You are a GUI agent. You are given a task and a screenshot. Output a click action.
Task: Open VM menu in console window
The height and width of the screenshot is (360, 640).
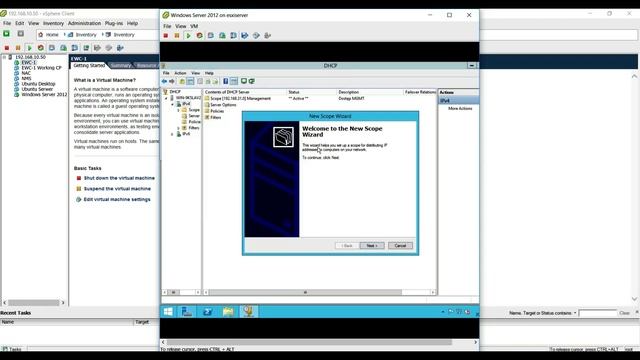point(194,26)
